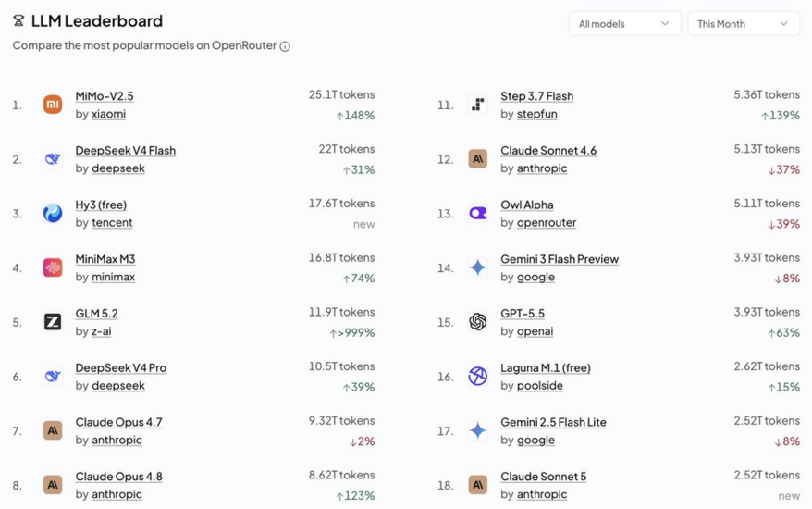This screenshot has width=812, height=509.
Task: Click the 37% decrease for Claude Sonnet 4.6
Action: [783, 170]
